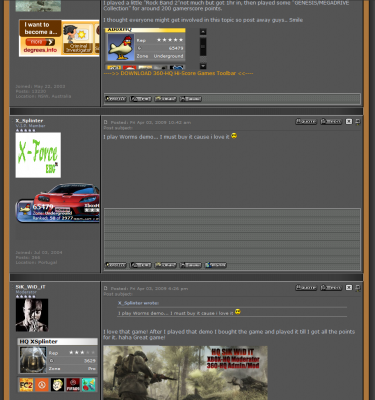Click the signature box scrollbar thumb

coord(203,47)
